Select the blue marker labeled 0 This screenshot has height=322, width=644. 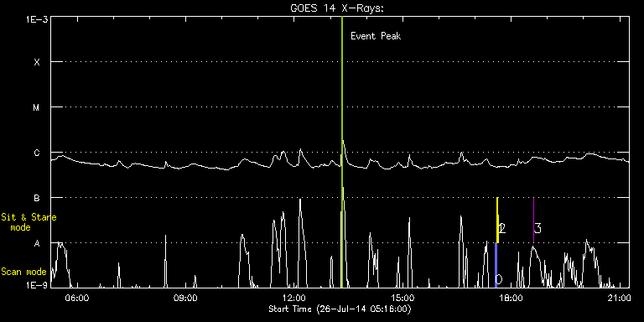pyautogui.click(x=496, y=265)
